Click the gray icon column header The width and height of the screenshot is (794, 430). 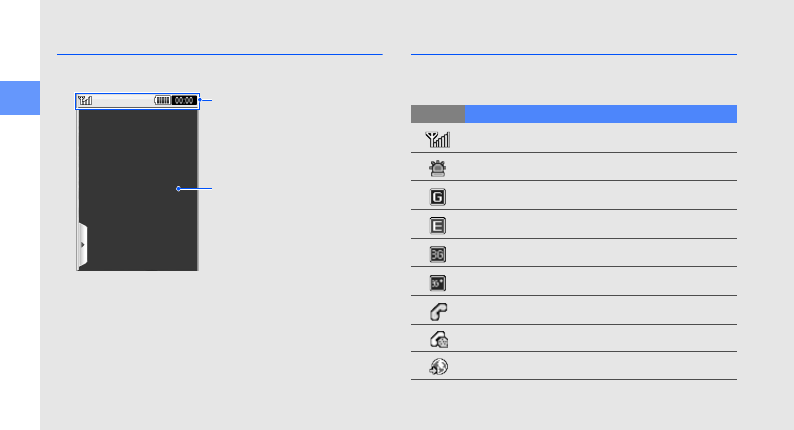(437, 113)
